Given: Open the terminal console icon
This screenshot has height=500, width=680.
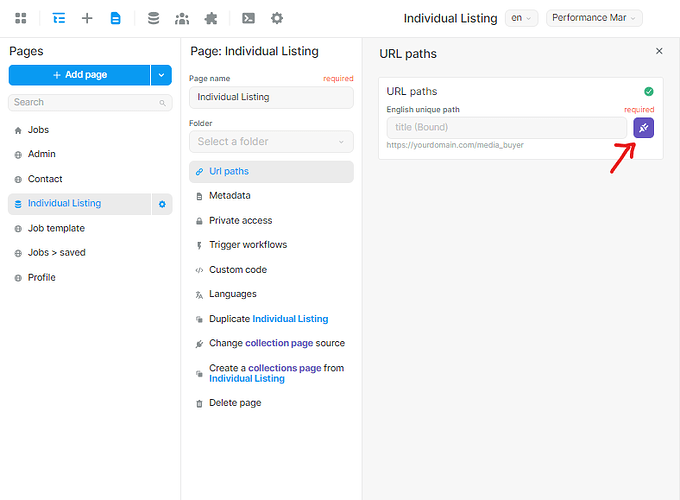Looking at the screenshot, I should pos(248,18).
